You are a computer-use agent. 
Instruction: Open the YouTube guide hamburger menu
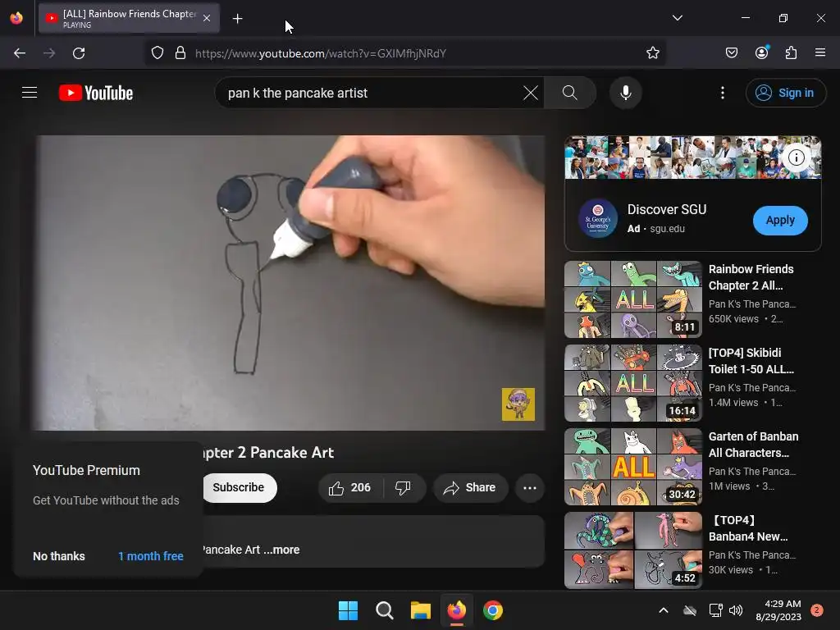30,93
